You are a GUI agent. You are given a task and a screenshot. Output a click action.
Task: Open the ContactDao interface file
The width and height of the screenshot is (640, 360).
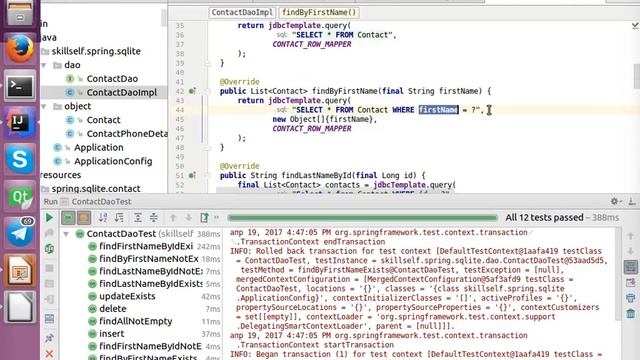pos(112,79)
